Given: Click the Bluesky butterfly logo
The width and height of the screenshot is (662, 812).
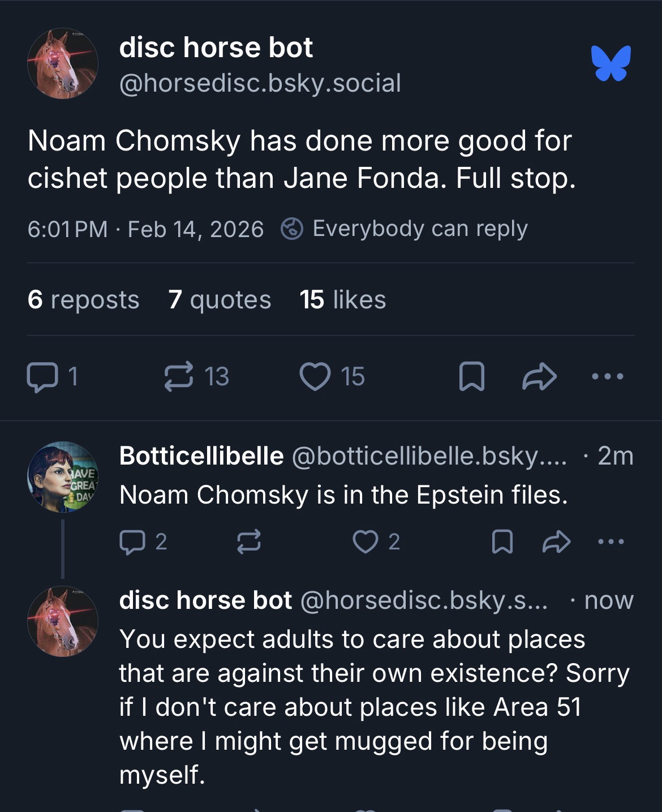Looking at the screenshot, I should (x=611, y=63).
